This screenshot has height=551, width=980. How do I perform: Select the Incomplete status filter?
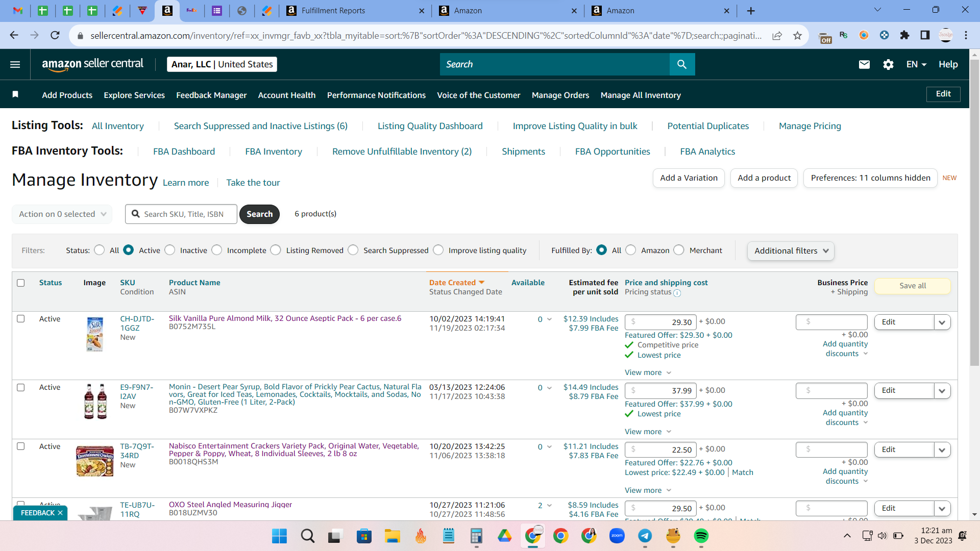click(x=217, y=250)
